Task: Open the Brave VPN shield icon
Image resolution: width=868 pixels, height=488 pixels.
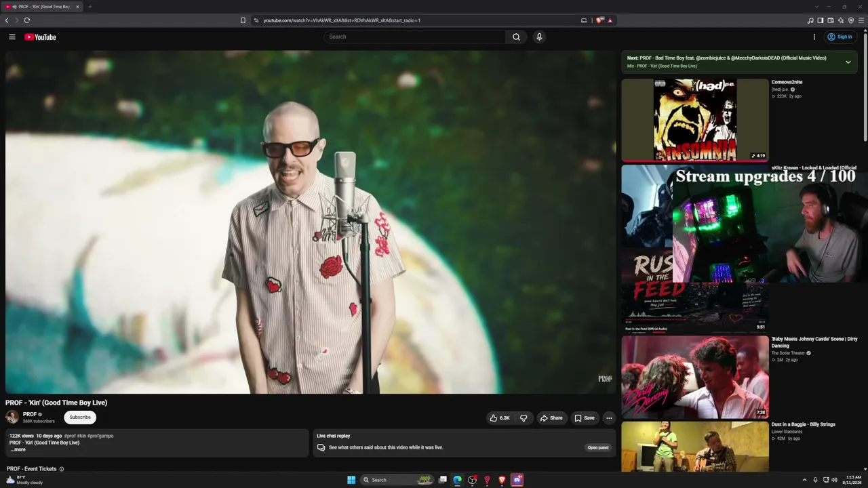Action: click(x=851, y=20)
